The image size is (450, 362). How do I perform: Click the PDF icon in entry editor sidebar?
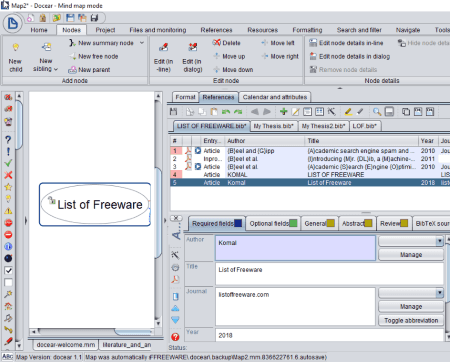[175, 279]
